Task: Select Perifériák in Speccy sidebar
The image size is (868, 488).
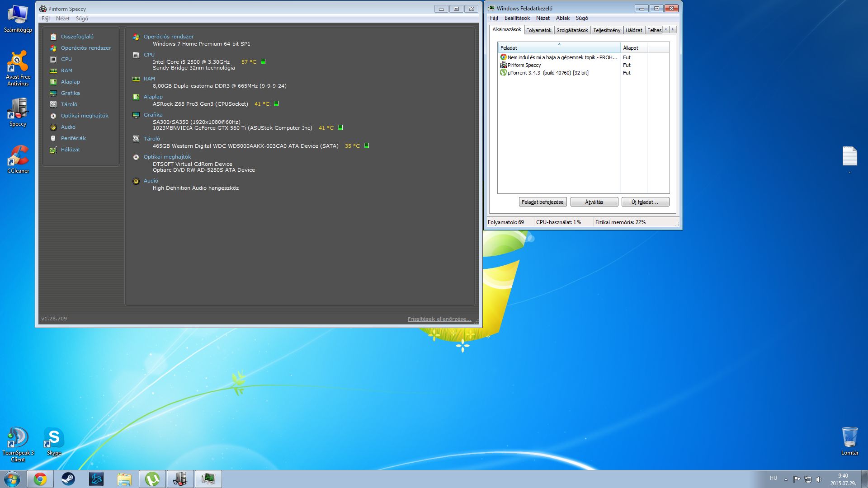Action: pyautogui.click(x=73, y=138)
